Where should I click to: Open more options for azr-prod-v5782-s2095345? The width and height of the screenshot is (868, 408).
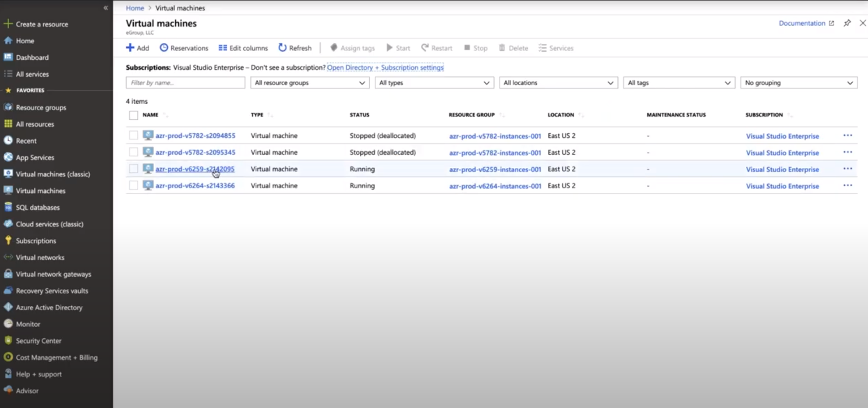[x=848, y=152]
